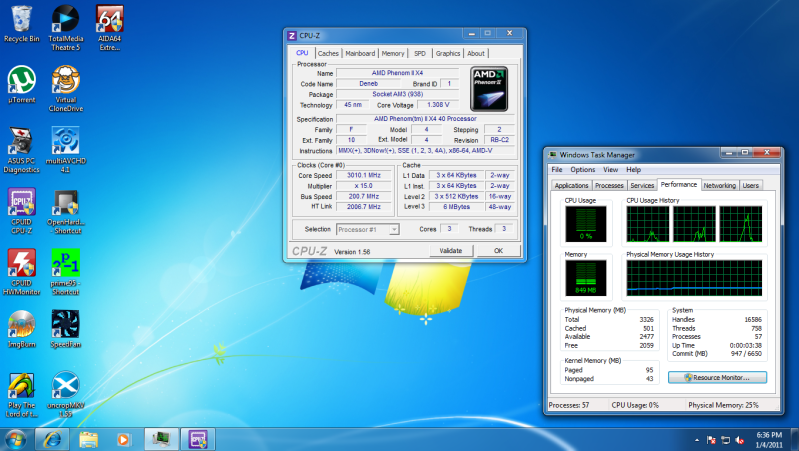799x451 pixels.
Task: Open OpenHardware shortcut on desktop
Action: pos(66,211)
